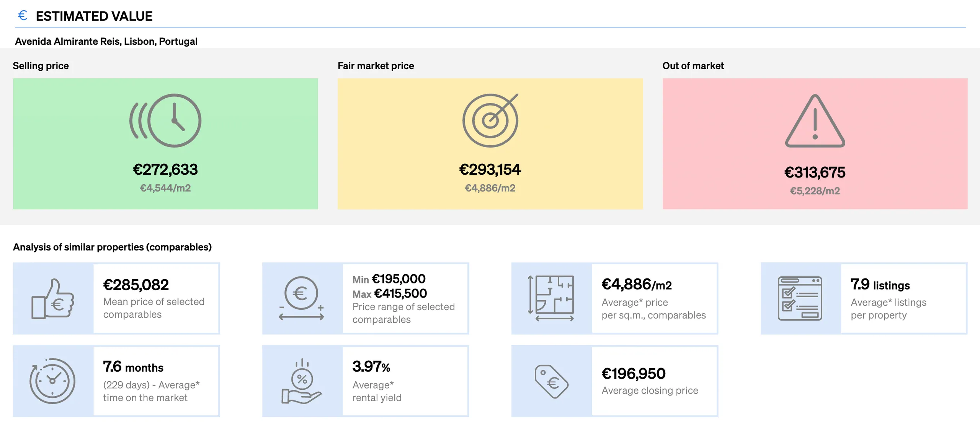Click the ESTIMATED VALUE heading
The image size is (980, 423).
pyautogui.click(x=94, y=16)
